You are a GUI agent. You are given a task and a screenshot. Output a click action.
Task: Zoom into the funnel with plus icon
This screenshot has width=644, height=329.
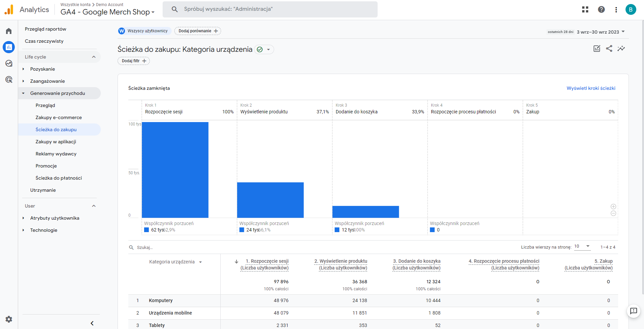pos(613,207)
